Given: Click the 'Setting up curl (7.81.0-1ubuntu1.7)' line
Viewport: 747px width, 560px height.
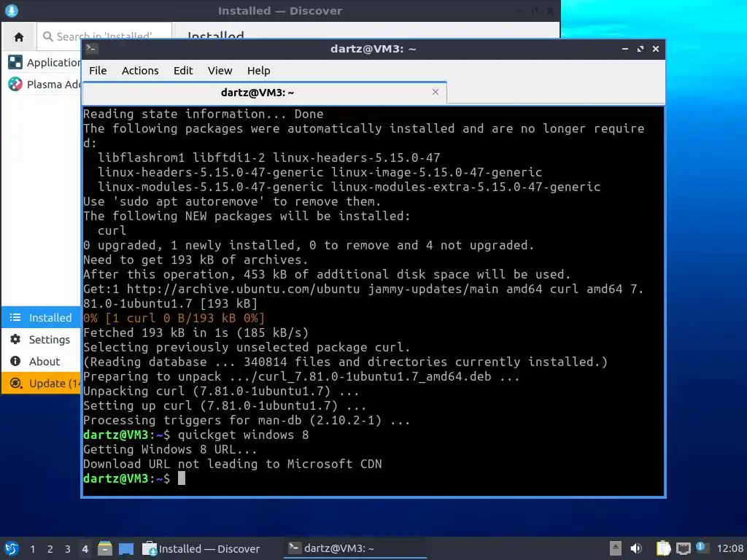Looking at the screenshot, I should tap(225, 405).
